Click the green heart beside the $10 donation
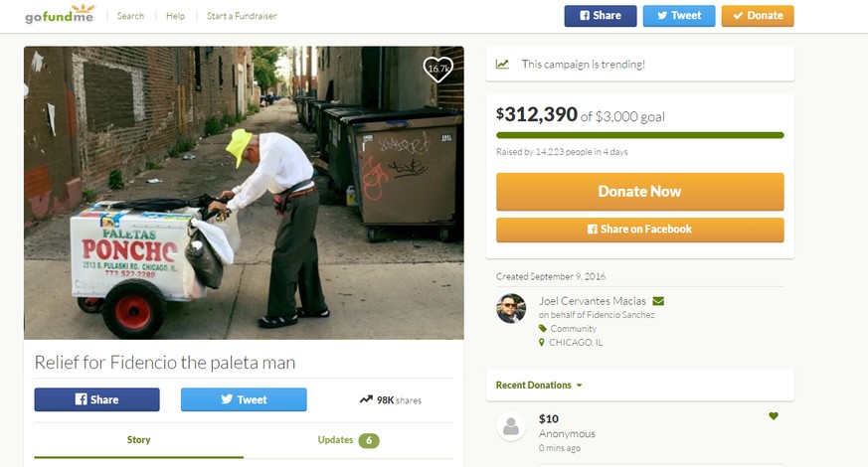Viewport: 868px width, 467px height. [x=774, y=416]
